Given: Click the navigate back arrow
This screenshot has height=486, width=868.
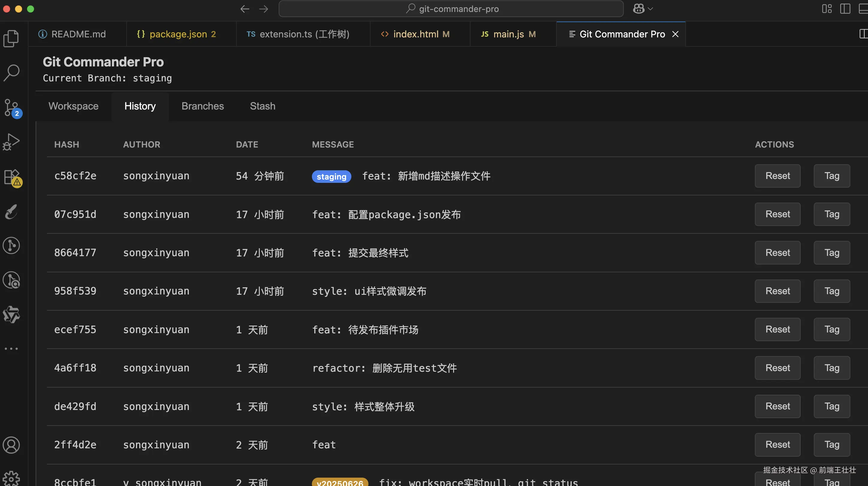Looking at the screenshot, I should click(x=245, y=9).
